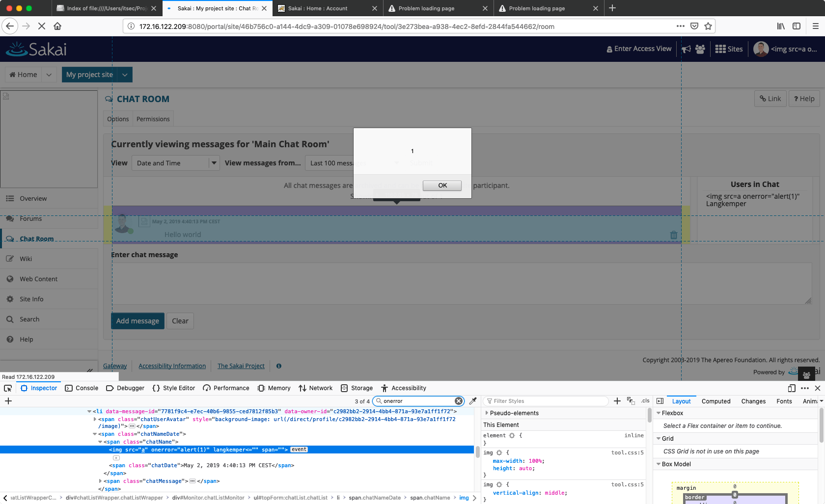Viewport: 825px width, 504px height.
Task: Switch to the Permissions tab
Action: [x=153, y=119]
